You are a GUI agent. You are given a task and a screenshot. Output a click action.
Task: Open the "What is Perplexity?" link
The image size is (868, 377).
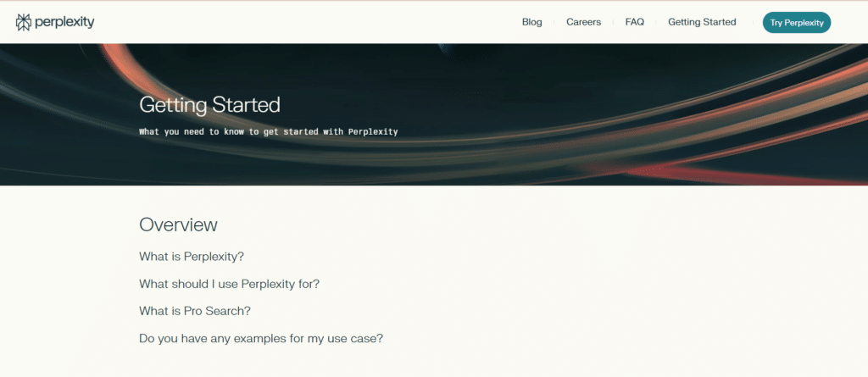coord(192,256)
